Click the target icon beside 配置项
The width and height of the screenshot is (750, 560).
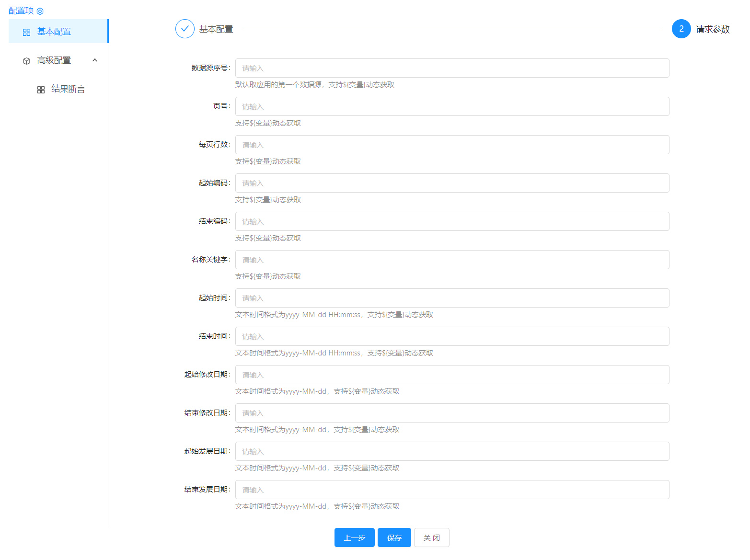pyautogui.click(x=40, y=11)
